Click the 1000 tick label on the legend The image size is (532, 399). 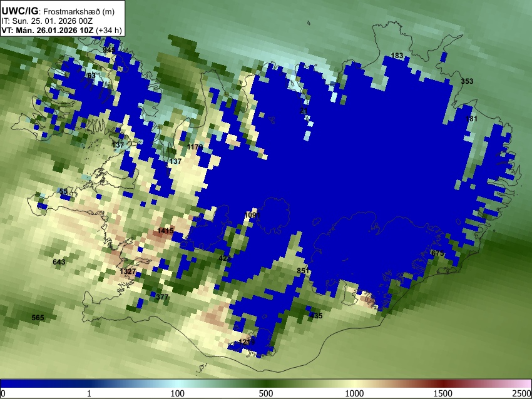click(x=354, y=393)
